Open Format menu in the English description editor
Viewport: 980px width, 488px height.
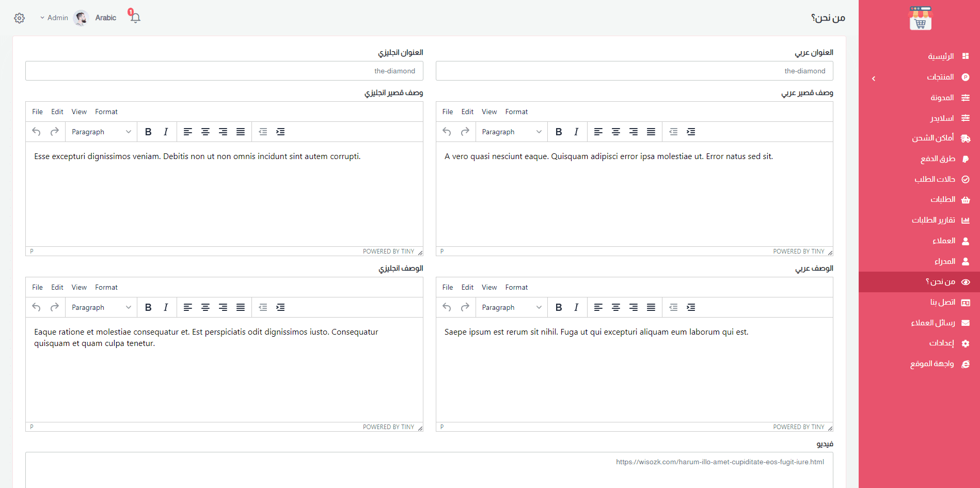pyautogui.click(x=106, y=287)
